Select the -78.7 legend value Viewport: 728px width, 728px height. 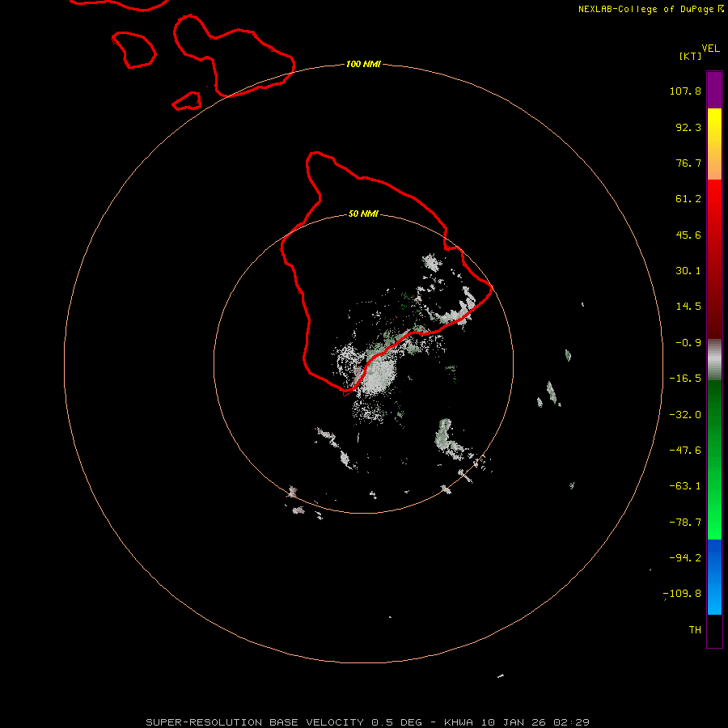click(685, 523)
